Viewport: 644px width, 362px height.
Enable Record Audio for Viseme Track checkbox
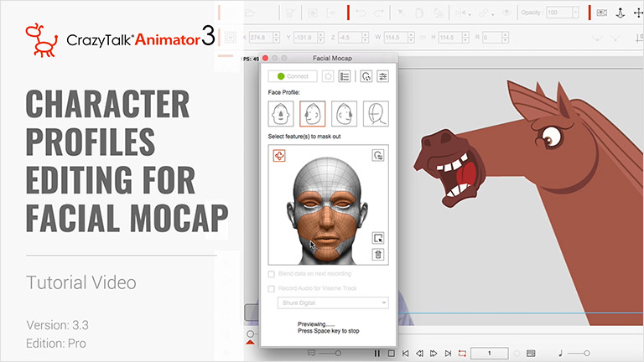[x=272, y=289]
